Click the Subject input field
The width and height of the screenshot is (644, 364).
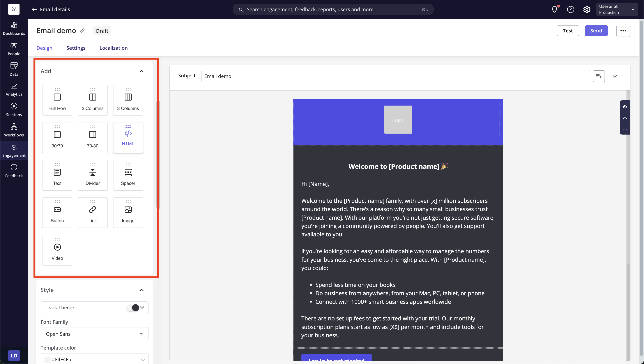pyautogui.click(x=396, y=76)
